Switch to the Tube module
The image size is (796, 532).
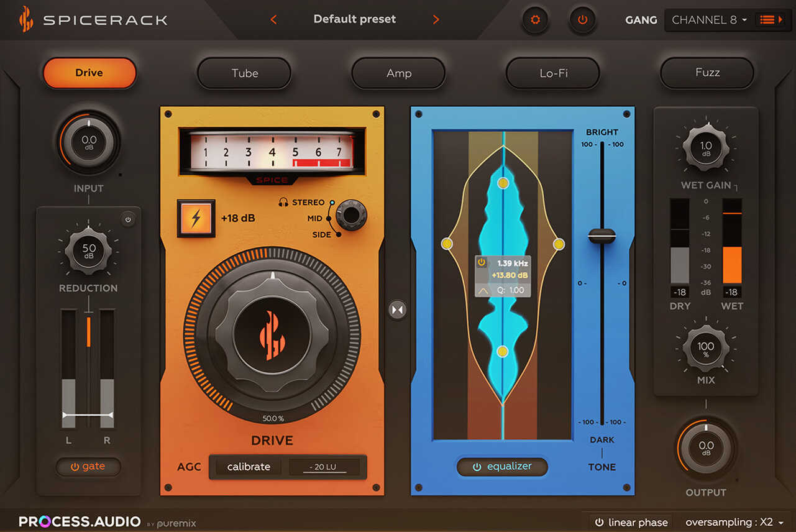click(244, 73)
